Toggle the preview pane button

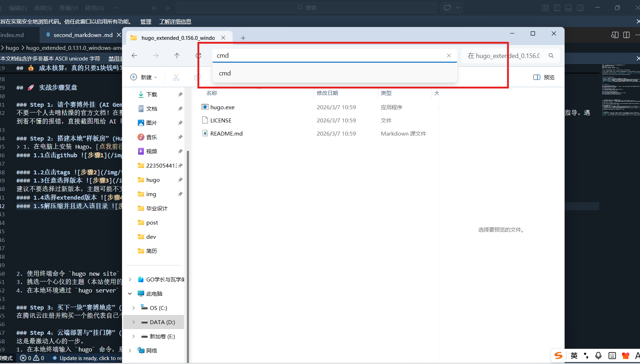[x=544, y=77]
